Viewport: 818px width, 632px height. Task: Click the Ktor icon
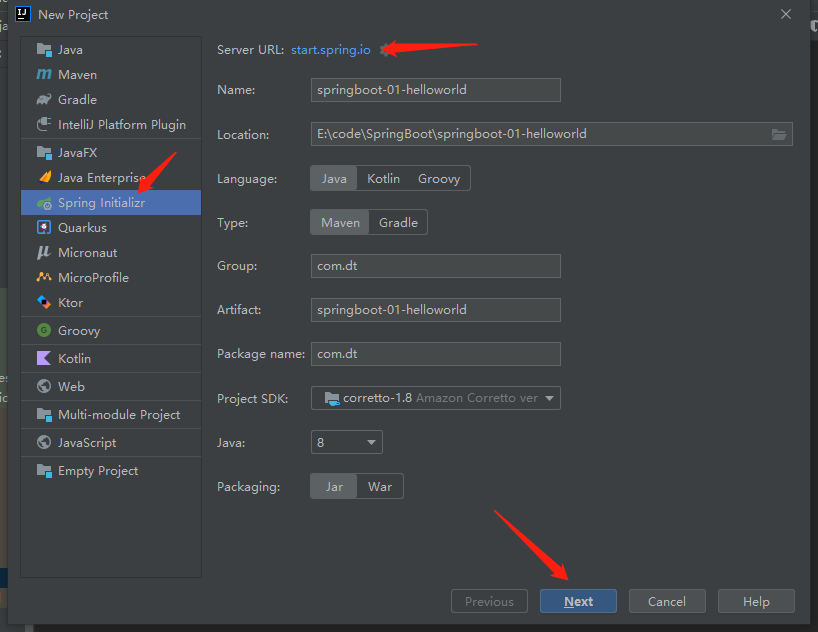click(44, 302)
